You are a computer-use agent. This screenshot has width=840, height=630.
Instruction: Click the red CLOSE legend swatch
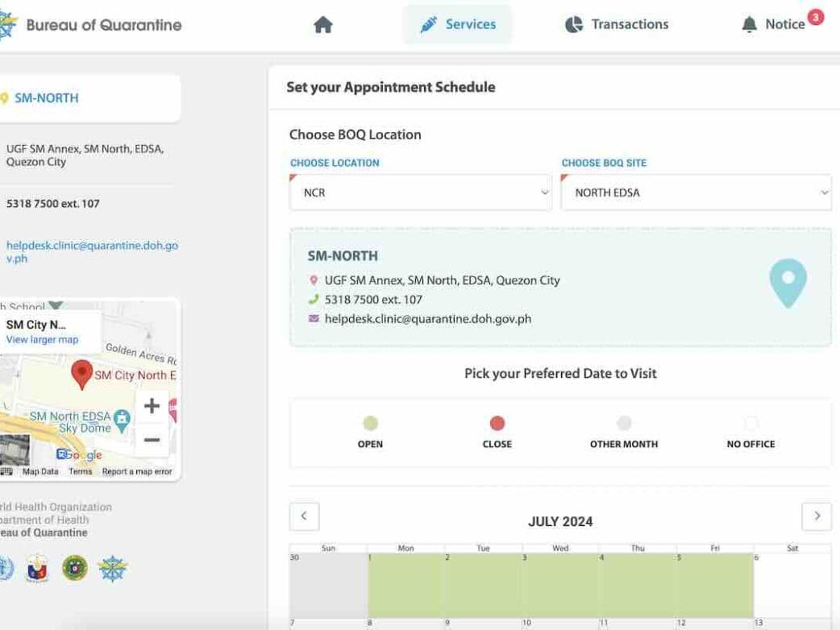coord(497,424)
